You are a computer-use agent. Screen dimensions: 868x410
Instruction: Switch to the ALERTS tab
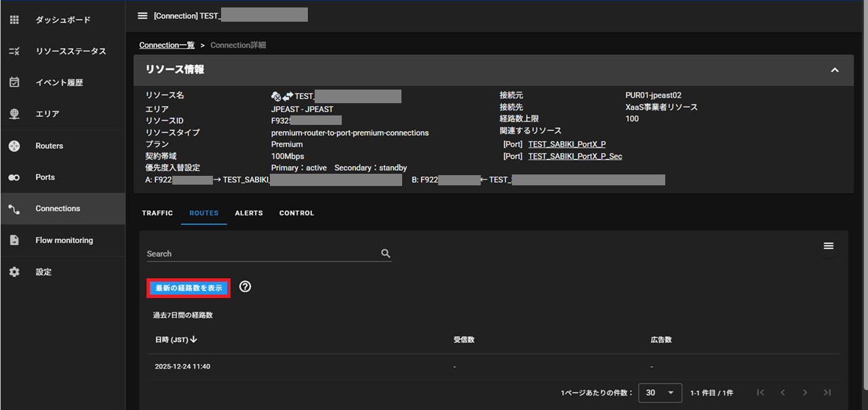point(249,213)
